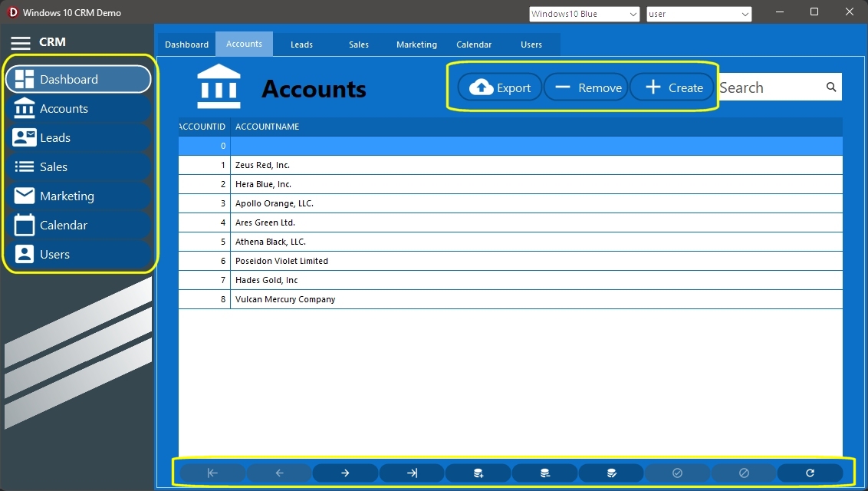The width and height of the screenshot is (868, 491).
Task: Click inside the Search input field
Action: pyautogui.click(x=767, y=87)
